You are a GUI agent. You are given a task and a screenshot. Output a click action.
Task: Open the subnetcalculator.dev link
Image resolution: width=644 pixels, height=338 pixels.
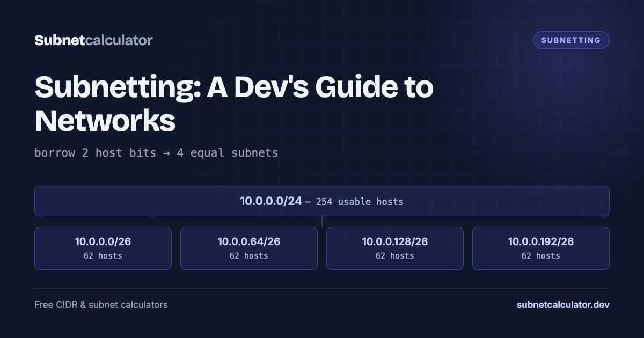[x=563, y=305]
